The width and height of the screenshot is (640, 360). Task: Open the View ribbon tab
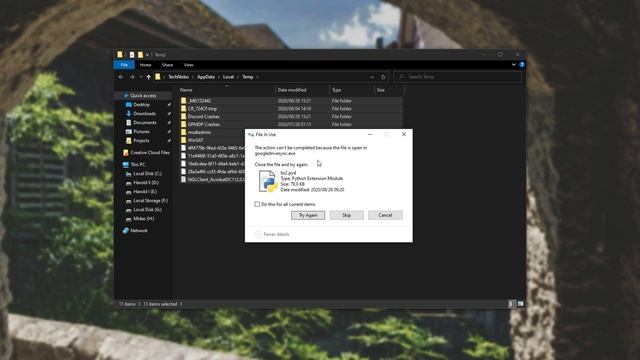[x=188, y=65]
